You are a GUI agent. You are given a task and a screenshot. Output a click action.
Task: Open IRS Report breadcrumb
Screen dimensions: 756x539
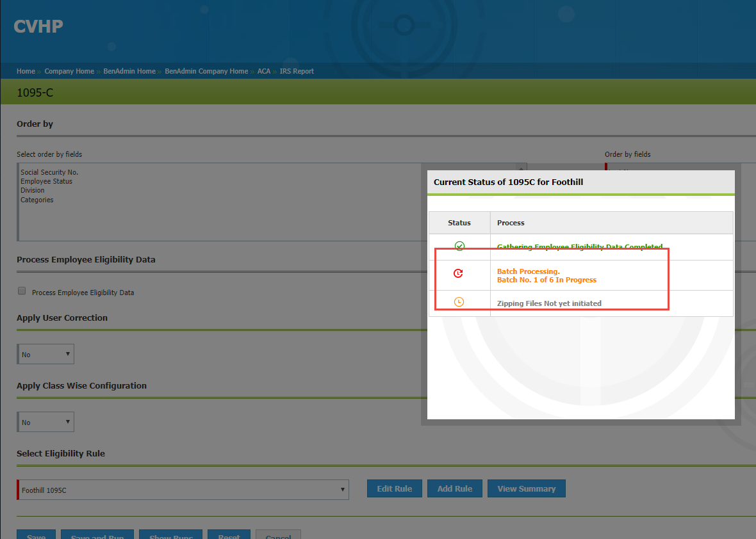[297, 71]
